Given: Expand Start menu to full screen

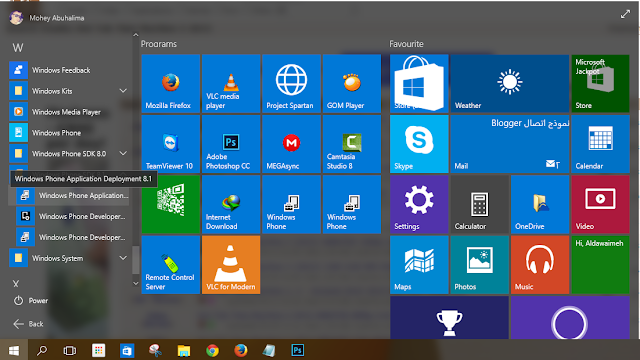Looking at the screenshot, I should (625, 14).
